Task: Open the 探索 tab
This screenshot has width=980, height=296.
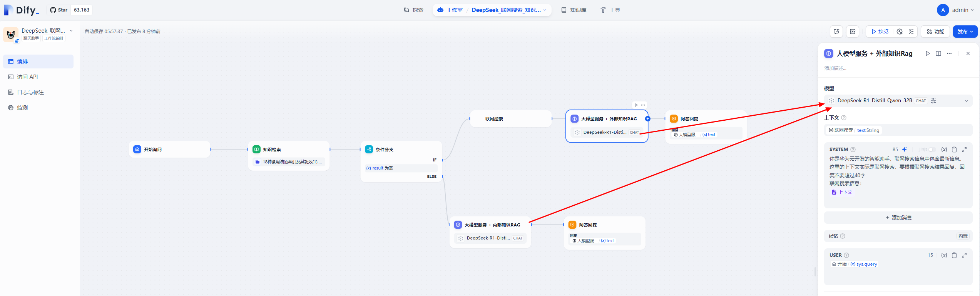Action: pyautogui.click(x=414, y=10)
